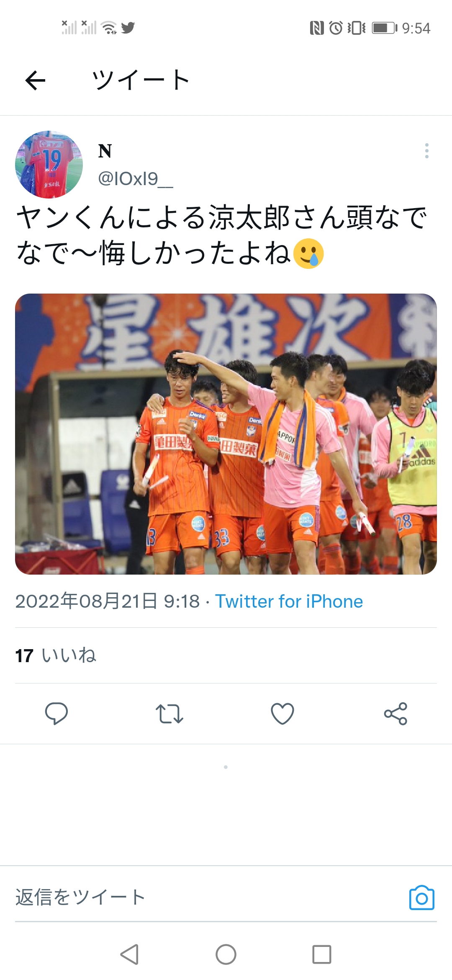Tap the share icon under the tweet

point(395,714)
